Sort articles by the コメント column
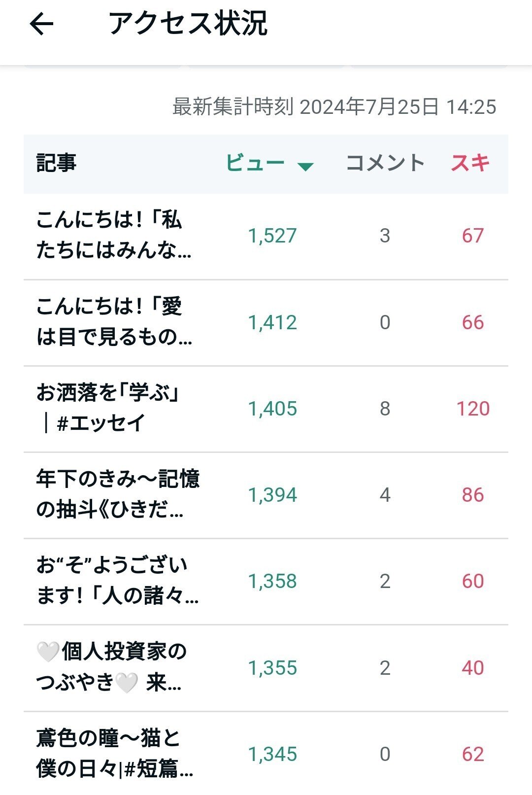 pyautogui.click(x=385, y=163)
